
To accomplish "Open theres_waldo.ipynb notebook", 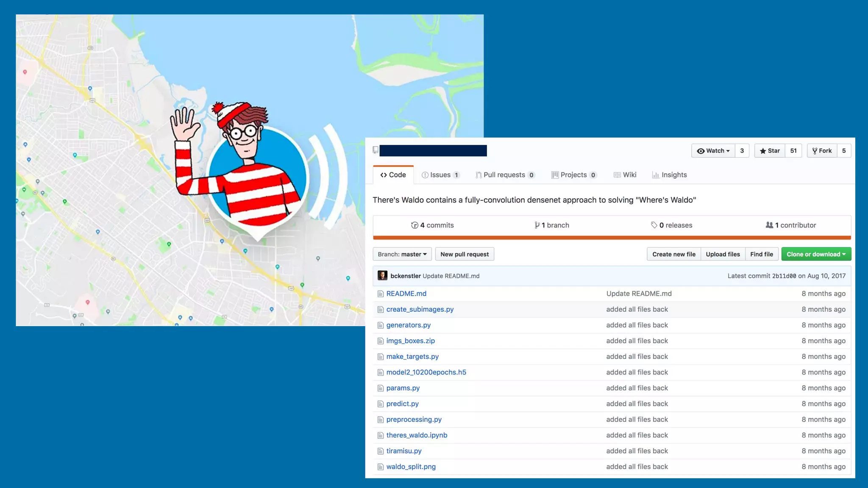I will (x=417, y=435).
